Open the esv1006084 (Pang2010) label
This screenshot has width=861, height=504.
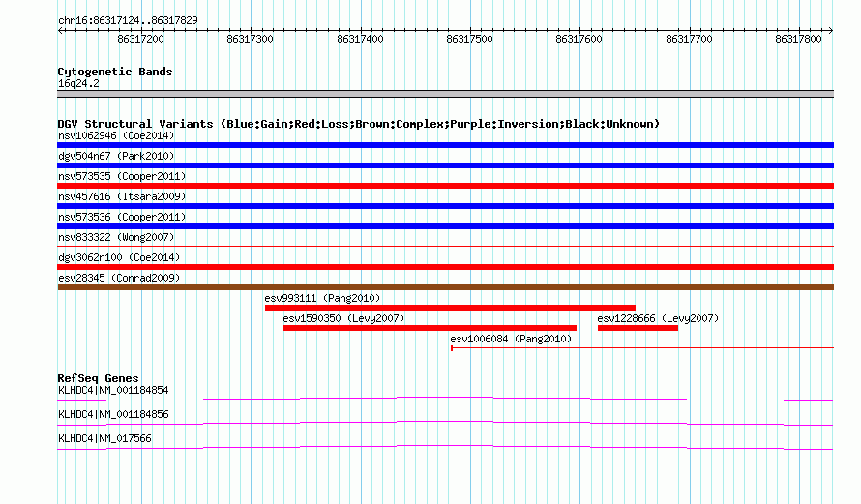[511, 339]
